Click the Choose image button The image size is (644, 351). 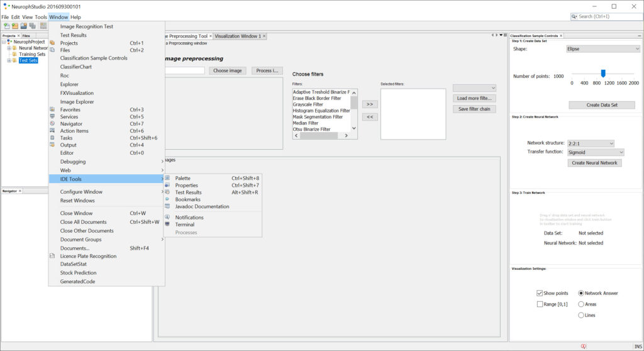tap(228, 70)
